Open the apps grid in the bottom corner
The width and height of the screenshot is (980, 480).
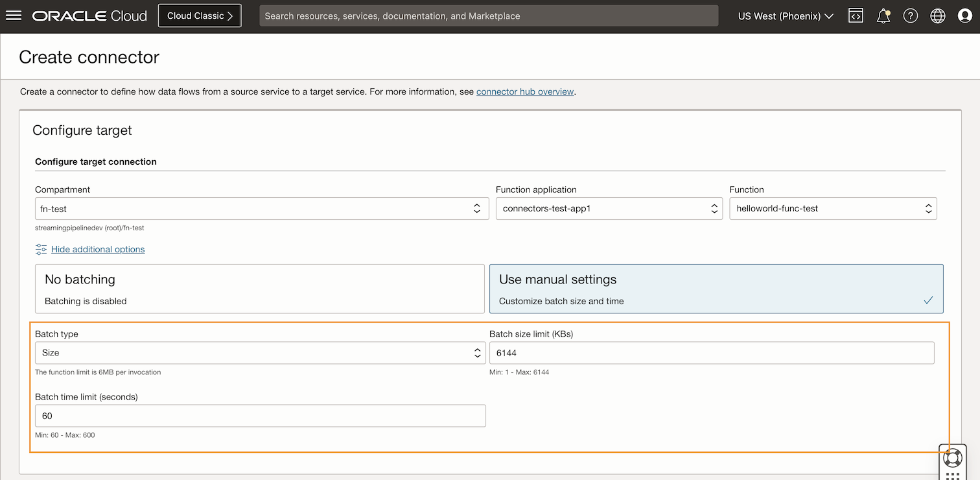point(953,475)
